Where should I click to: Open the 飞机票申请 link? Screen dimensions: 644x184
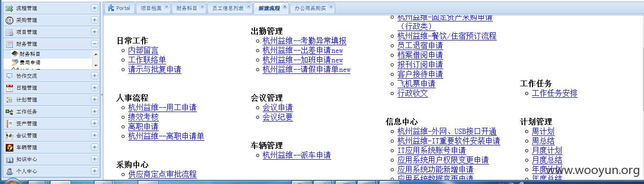[416, 83]
